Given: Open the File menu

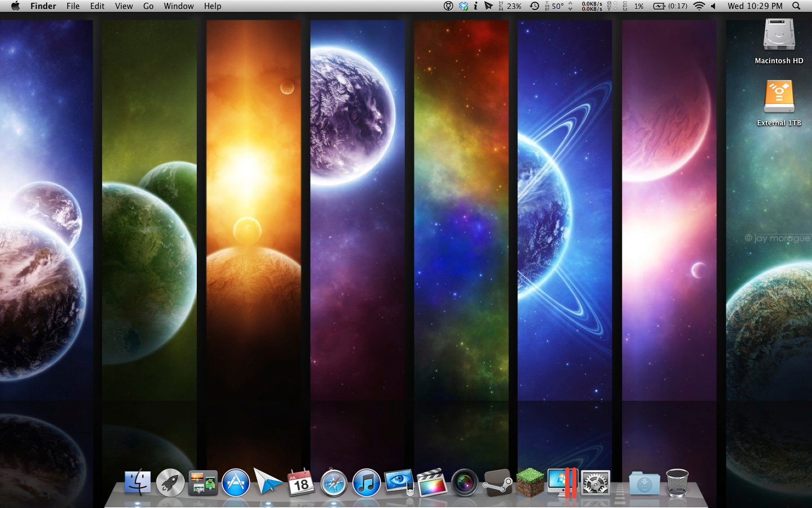Looking at the screenshot, I should tap(73, 6).
